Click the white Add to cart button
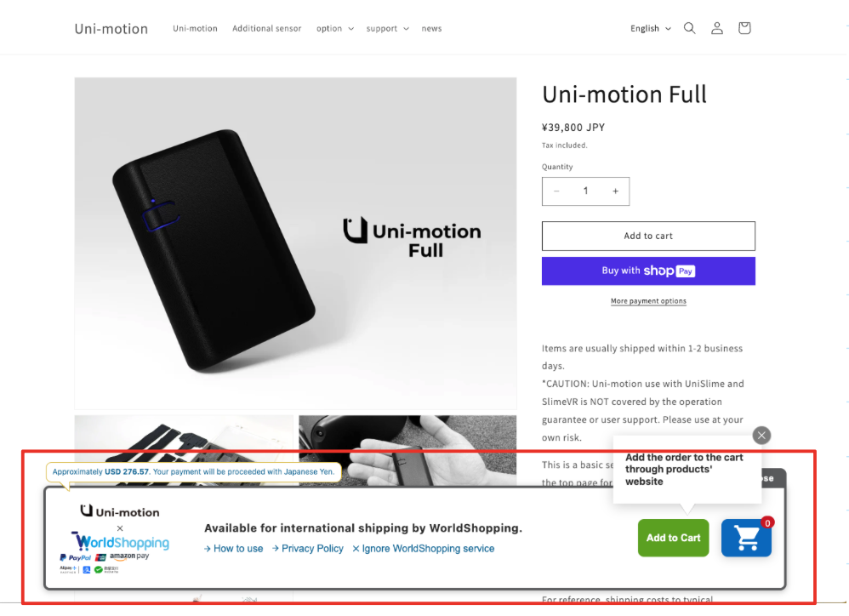 tap(648, 236)
